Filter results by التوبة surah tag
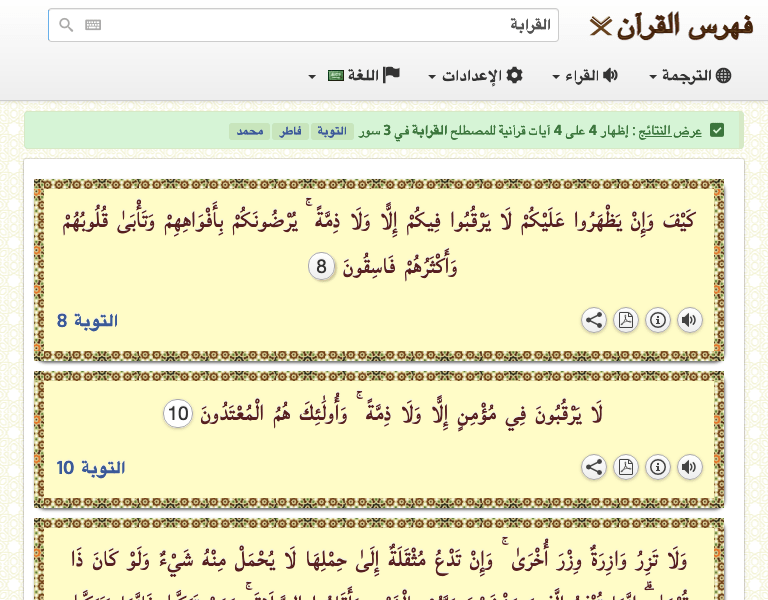768x600 pixels. coord(332,131)
